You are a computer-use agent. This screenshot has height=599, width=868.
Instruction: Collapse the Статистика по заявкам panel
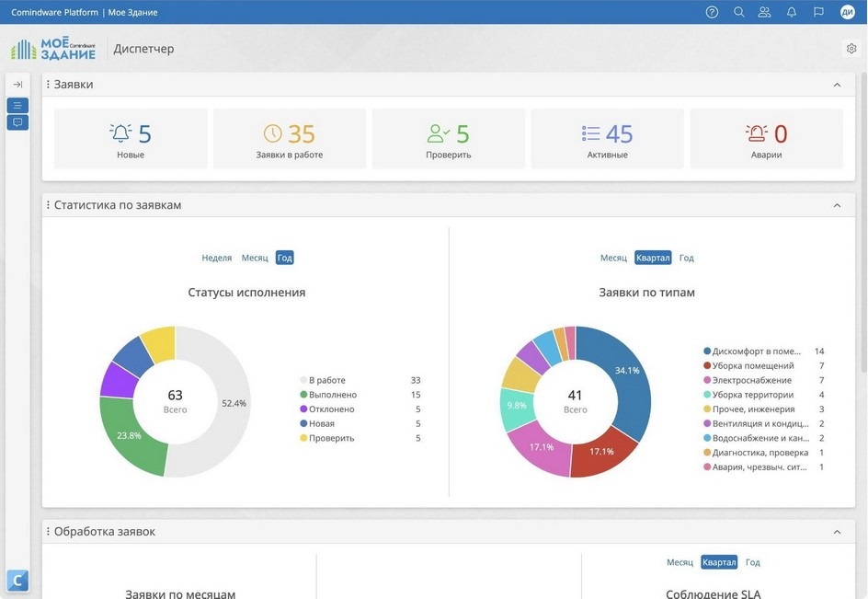(837, 205)
